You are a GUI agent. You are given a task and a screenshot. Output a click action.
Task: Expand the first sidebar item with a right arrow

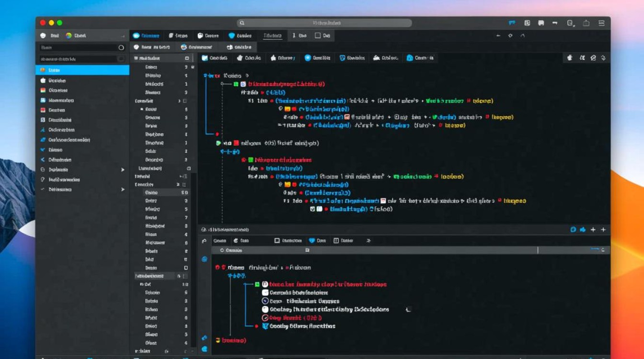pos(123,169)
